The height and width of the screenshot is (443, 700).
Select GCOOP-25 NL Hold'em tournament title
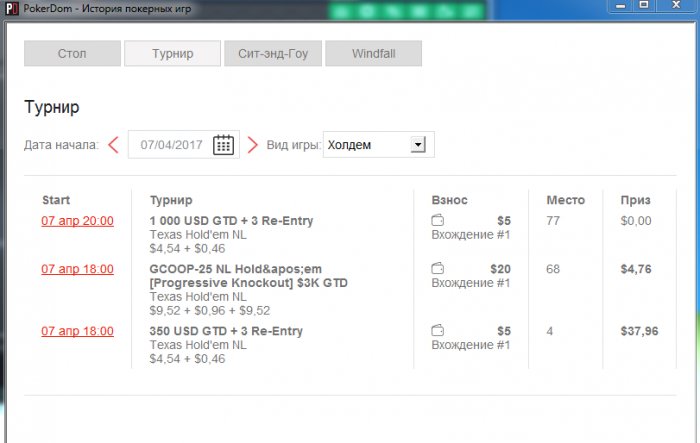[248, 276]
